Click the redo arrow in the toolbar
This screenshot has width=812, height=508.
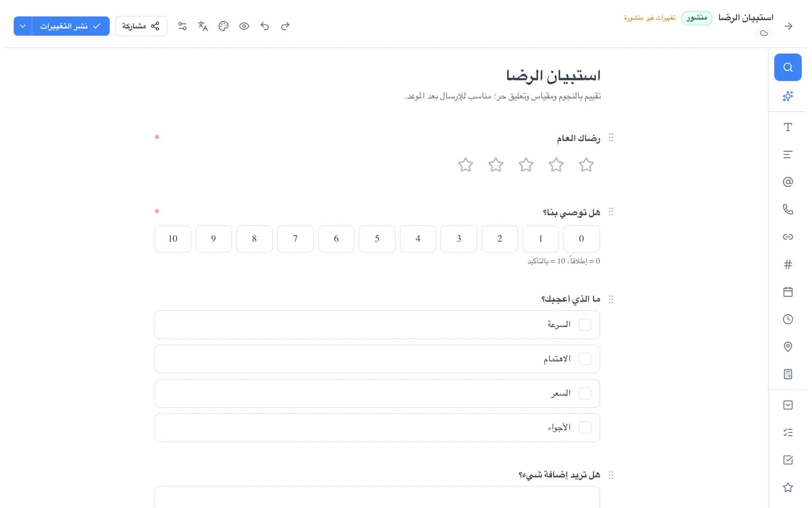(285, 26)
